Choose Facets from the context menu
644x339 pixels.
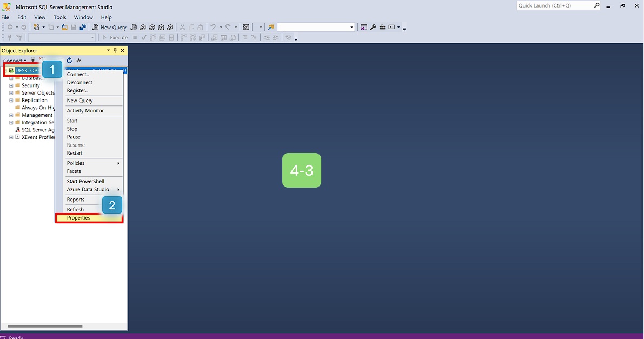pos(89,171)
